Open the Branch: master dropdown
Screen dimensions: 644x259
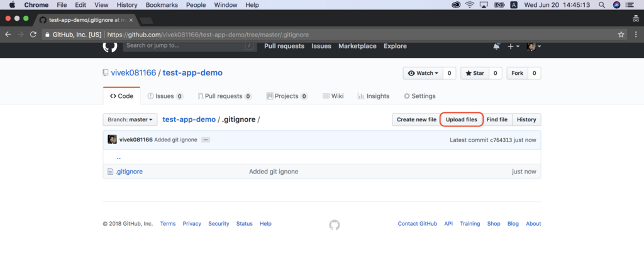130,120
